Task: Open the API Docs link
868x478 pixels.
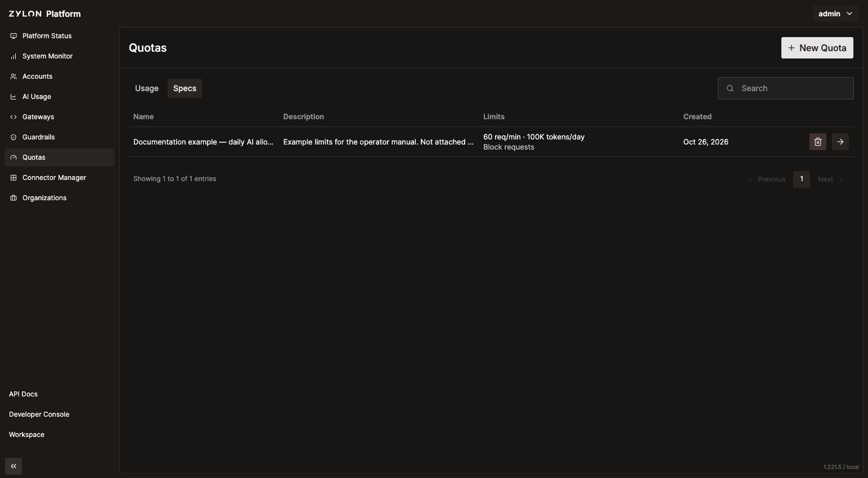Action: (x=23, y=394)
